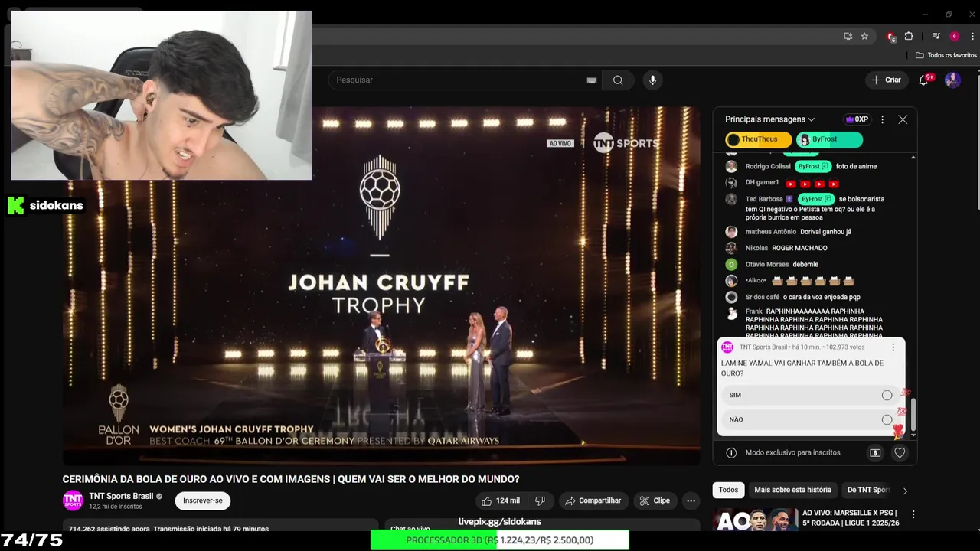Start voice search with the microphone
This screenshot has width=980, height=551.
coord(652,80)
